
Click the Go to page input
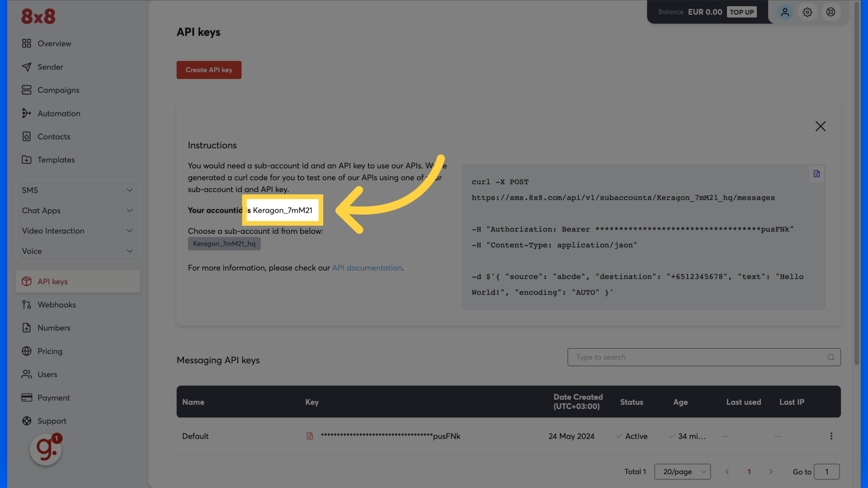pos(827,472)
